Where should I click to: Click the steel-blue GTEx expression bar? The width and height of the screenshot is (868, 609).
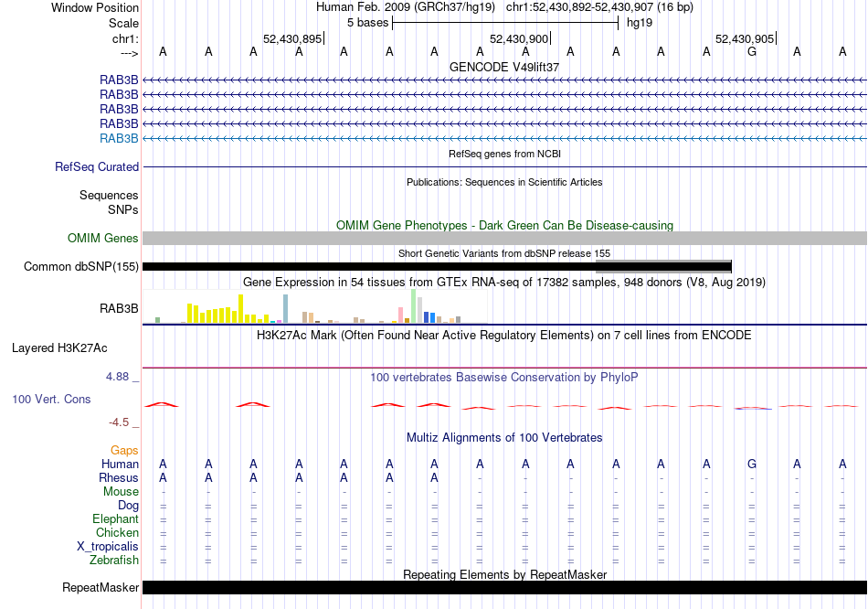[286, 309]
